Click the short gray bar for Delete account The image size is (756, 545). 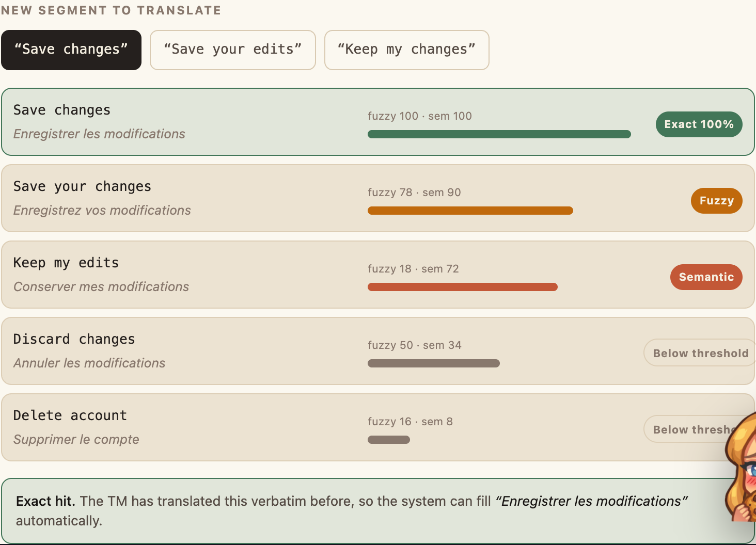(x=389, y=440)
